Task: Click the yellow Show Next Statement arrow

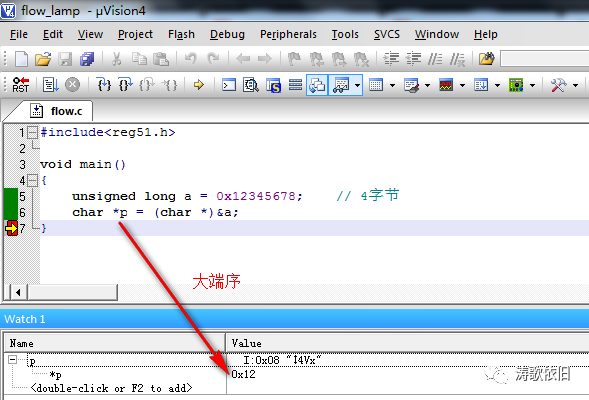Action: point(199,85)
